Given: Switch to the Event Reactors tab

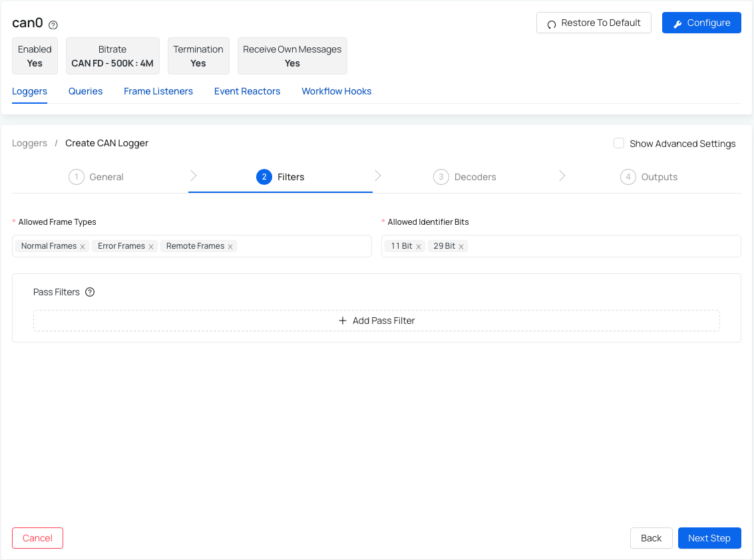Looking at the screenshot, I should pyautogui.click(x=247, y=91).
